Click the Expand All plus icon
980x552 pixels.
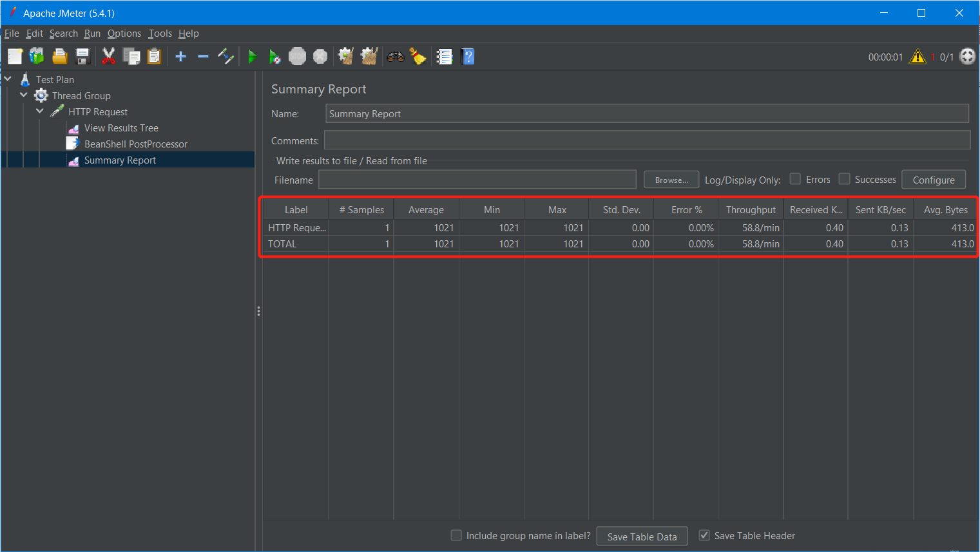tap(181, 57)
